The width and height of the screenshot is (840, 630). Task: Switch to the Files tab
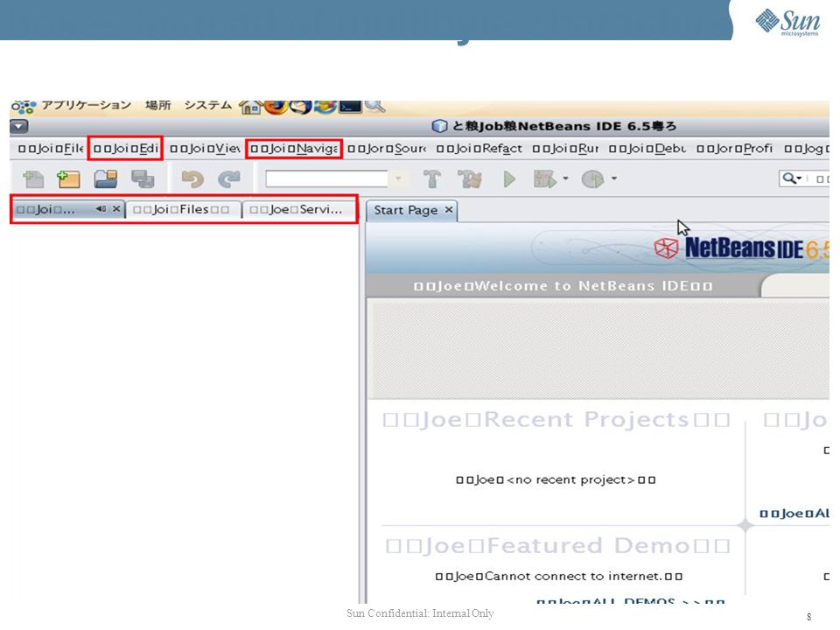coord(182,209)
